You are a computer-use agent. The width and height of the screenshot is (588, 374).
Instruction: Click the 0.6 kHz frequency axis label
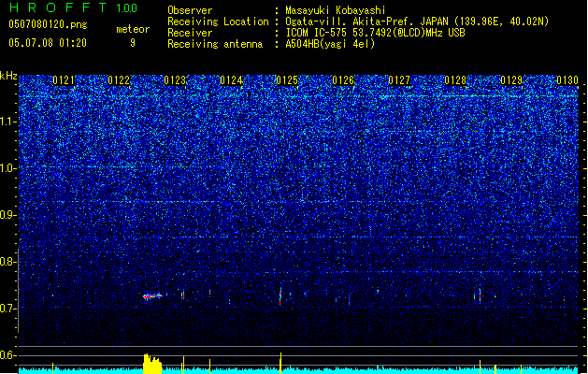7,355
